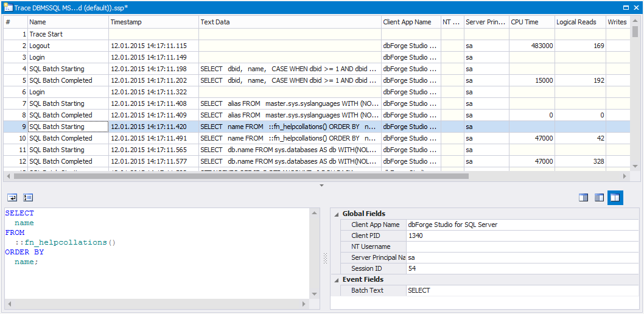Click the Writes column header
The width and height of the screenshot is (644, 314).
618,22
